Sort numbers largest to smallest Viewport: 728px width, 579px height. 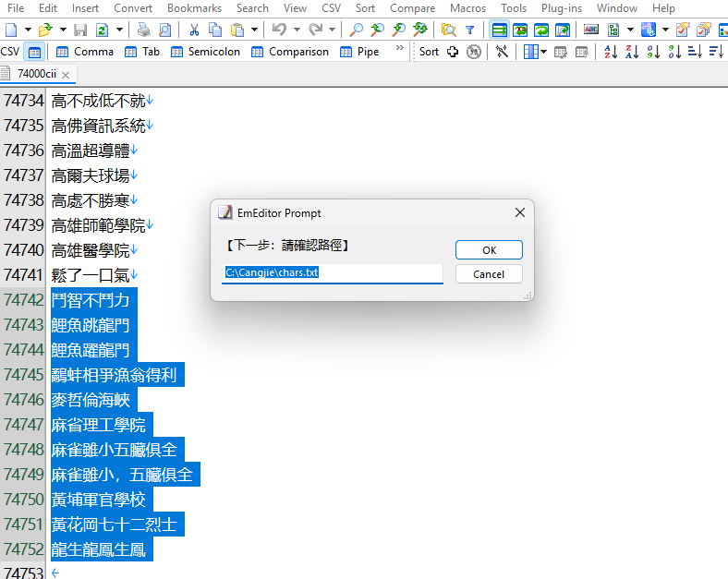point(674,52)
